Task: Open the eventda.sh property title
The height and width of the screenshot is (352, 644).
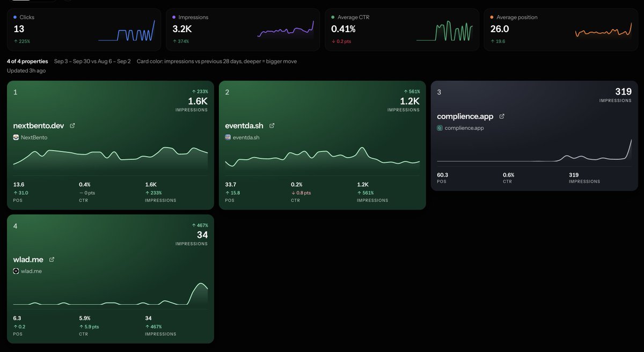Action: point(244,126)
